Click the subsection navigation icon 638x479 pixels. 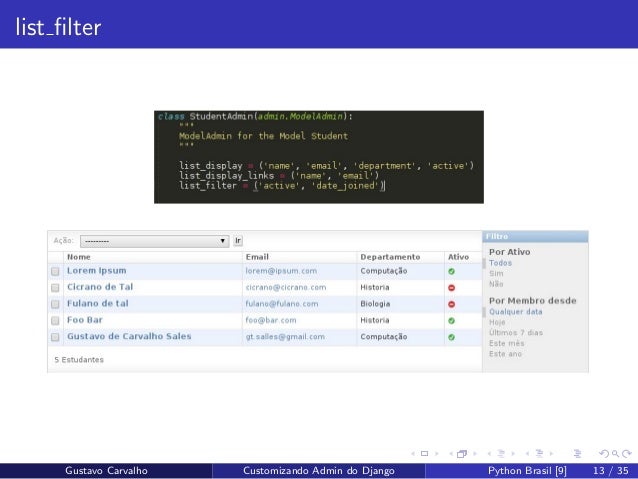coord(501,453)
